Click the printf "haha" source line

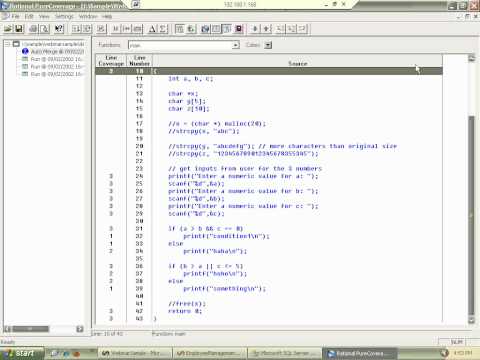pos(215,251)
